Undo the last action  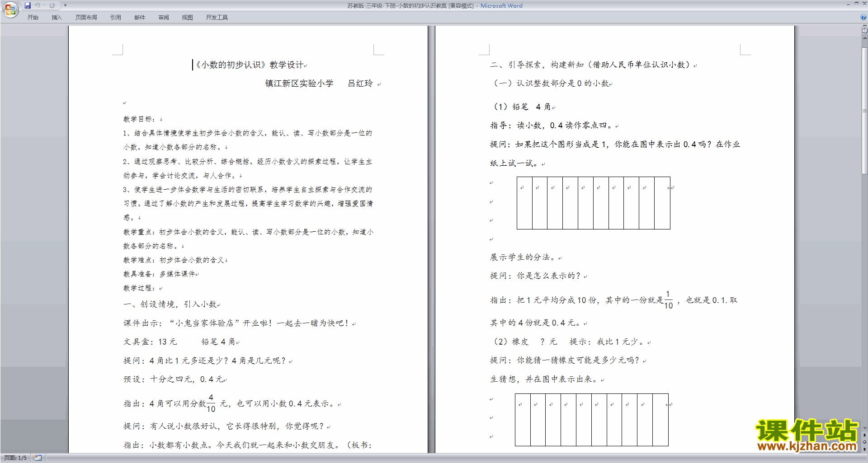click(38, 5)
